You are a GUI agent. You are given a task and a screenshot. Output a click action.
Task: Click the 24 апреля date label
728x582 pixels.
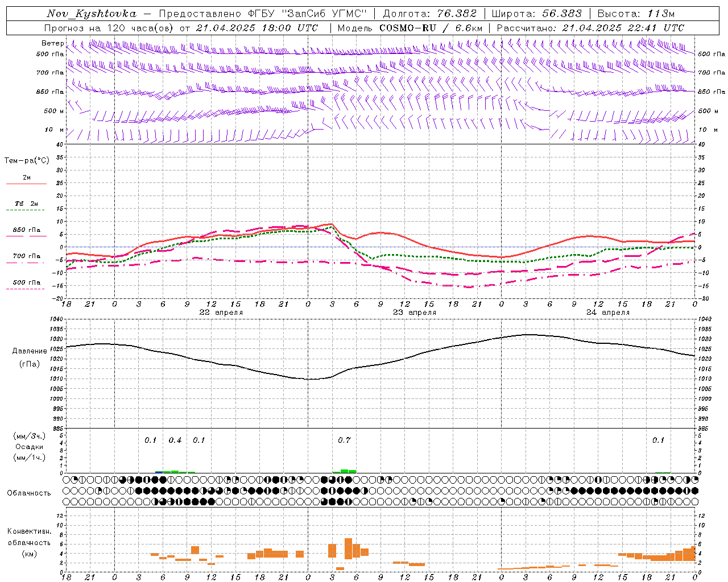608,313
